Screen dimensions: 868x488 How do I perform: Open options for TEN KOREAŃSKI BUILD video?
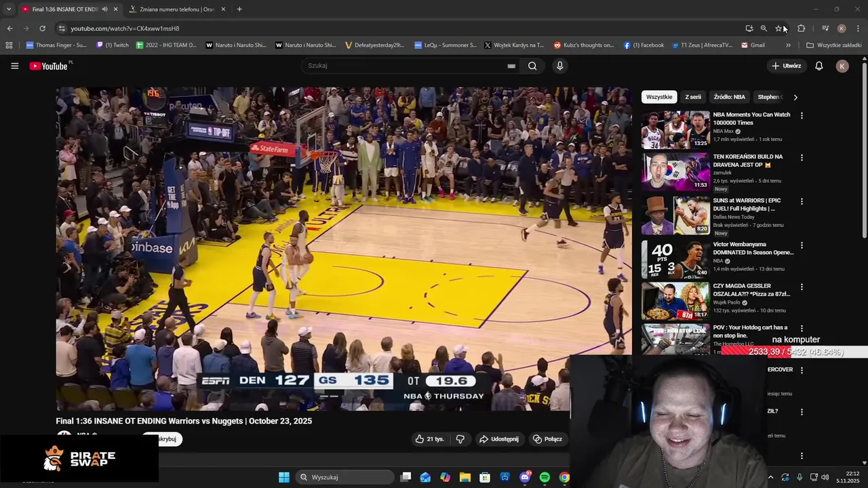pyautogui.click(x=802, y=158)
